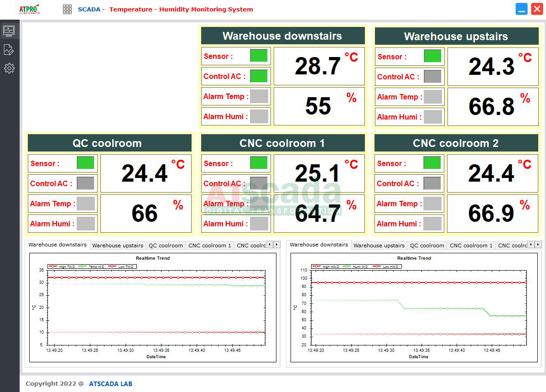Screen dimensions: 546x392
Task: Toggle Control AC indicator for QC coolroom
Action: (85, 183)
